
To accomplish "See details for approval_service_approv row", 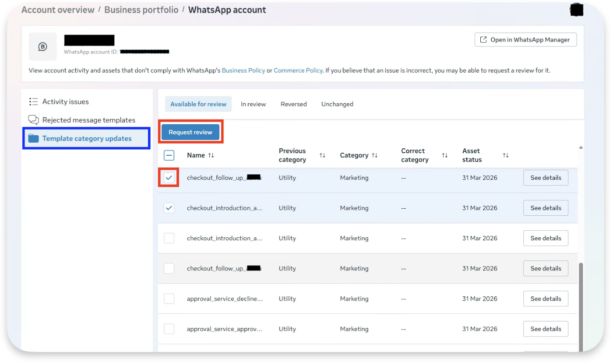I will tap(546, 329).
